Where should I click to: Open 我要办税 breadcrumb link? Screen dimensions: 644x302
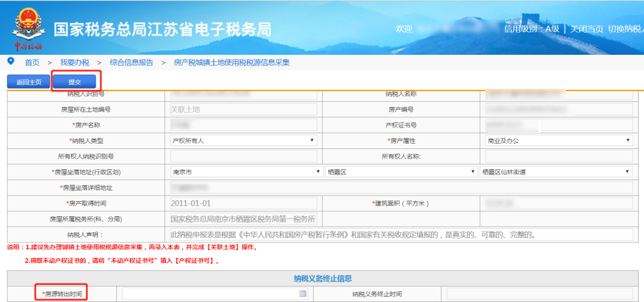tap(75, 63)
